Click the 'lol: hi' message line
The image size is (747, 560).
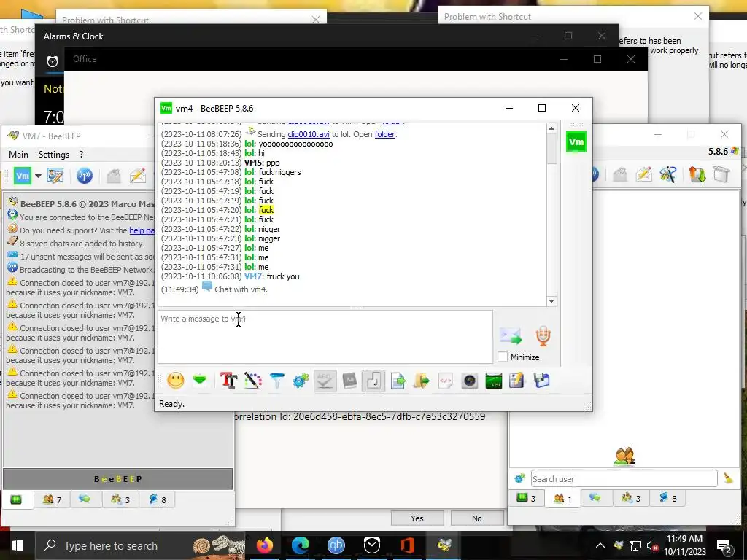pos(212,153)
